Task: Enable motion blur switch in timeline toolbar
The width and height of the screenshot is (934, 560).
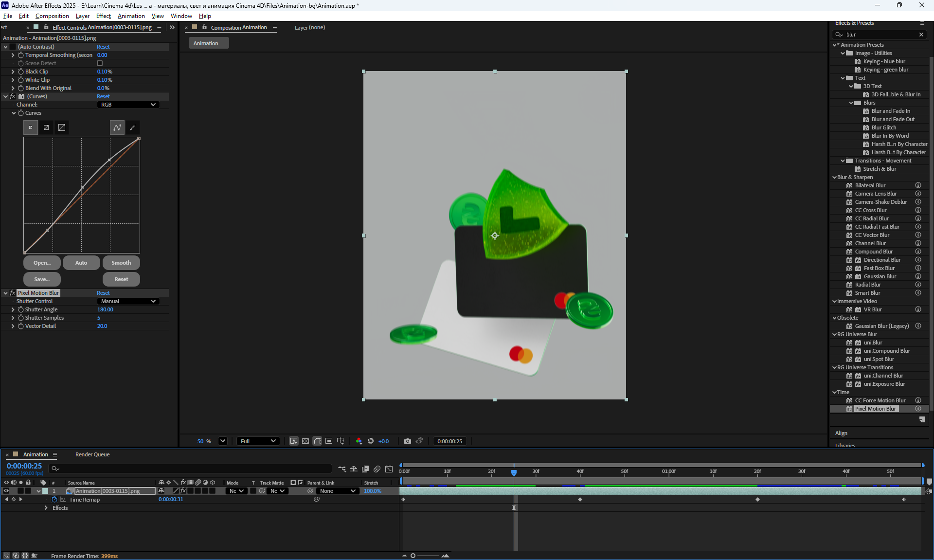Action: (377, 469)
